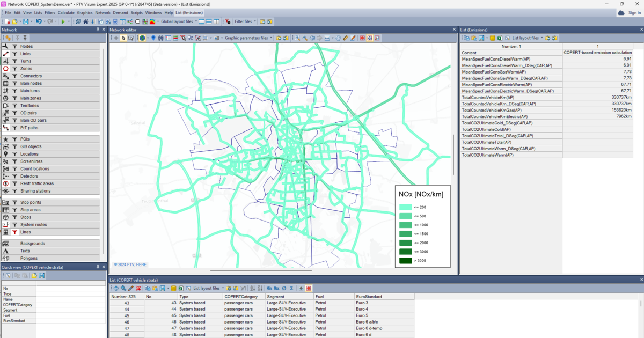Image resolution: width=644 pixels, height=338 pixels.
Task: Select the arrow pointer edit mode in Network editor
Action: coord(123,38)
